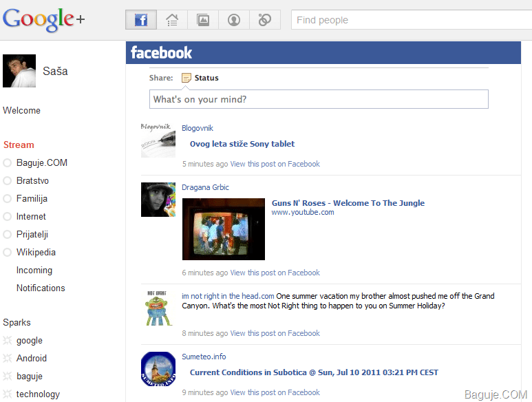
Task: View Sumeteo.info post on Facebook
Action: pyautogui.click(x=275, y=392)
